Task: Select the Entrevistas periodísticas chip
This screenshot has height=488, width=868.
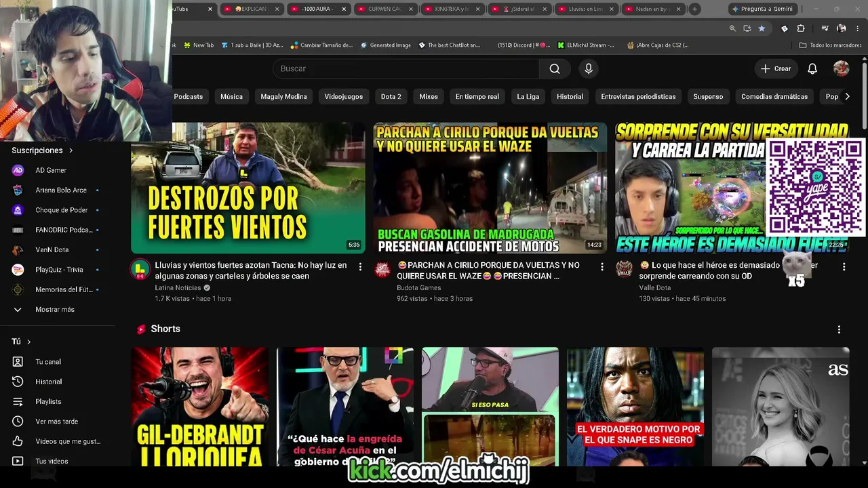Action: 638,96
